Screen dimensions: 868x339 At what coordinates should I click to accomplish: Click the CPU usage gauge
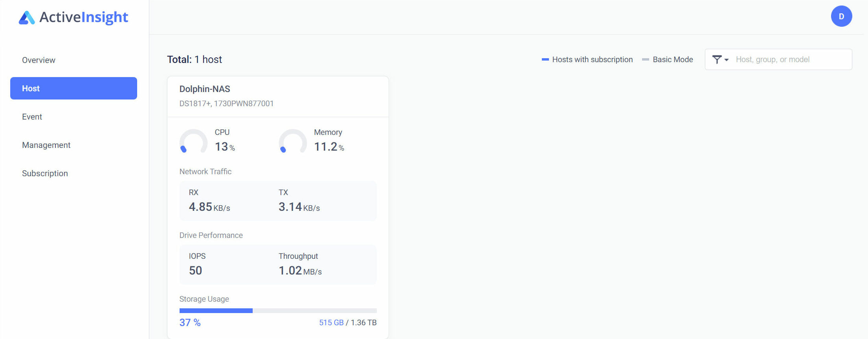(x=193, y=142)
